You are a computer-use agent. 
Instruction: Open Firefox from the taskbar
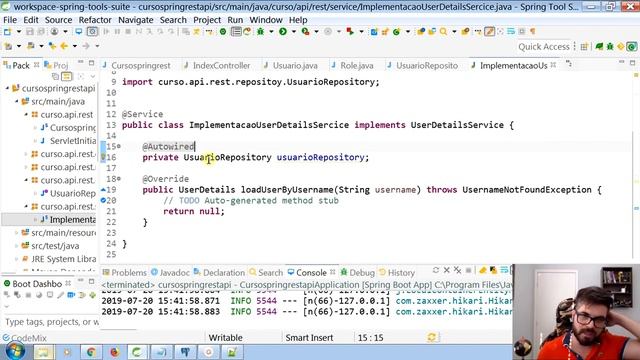click(x=114, y=352)
